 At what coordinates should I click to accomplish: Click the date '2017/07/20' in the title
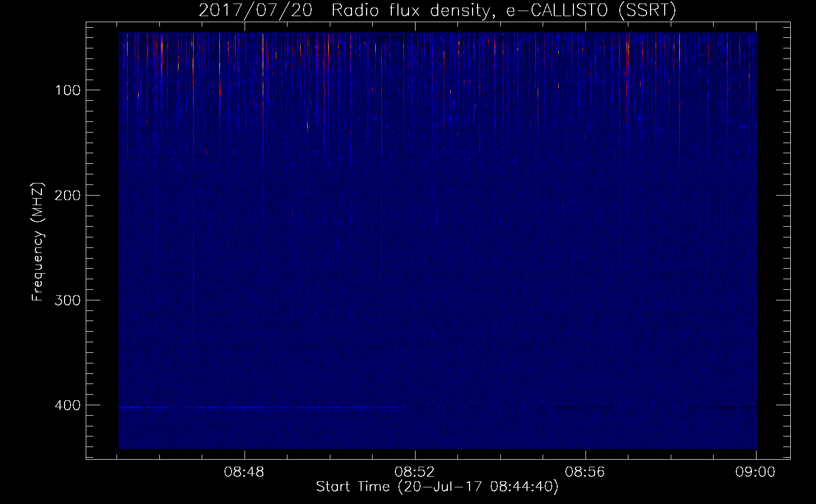[x=256, y=10]
